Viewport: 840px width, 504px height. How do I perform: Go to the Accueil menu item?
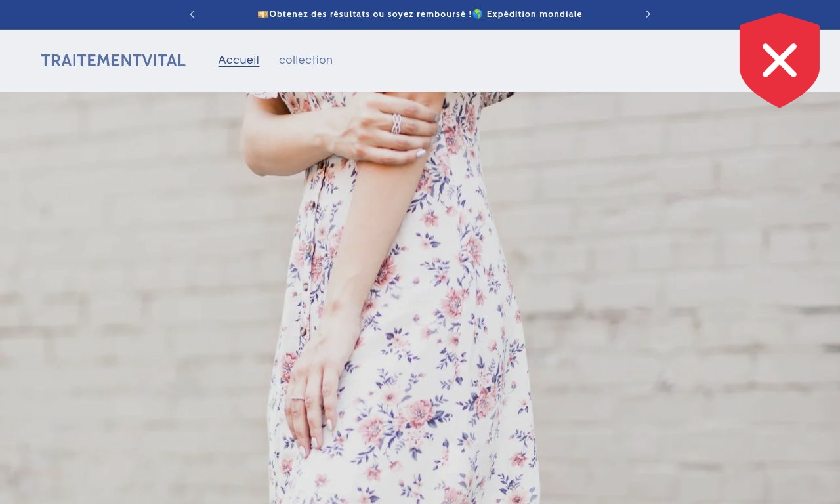239,60
